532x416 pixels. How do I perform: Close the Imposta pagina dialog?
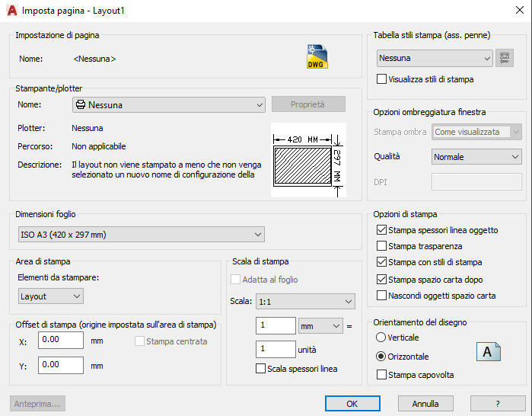tap(520, 10)
